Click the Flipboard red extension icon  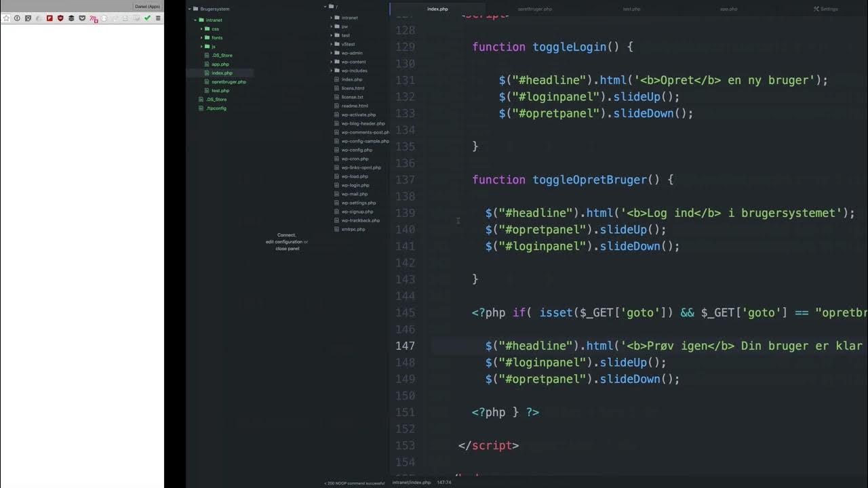(x=50, y=18)
